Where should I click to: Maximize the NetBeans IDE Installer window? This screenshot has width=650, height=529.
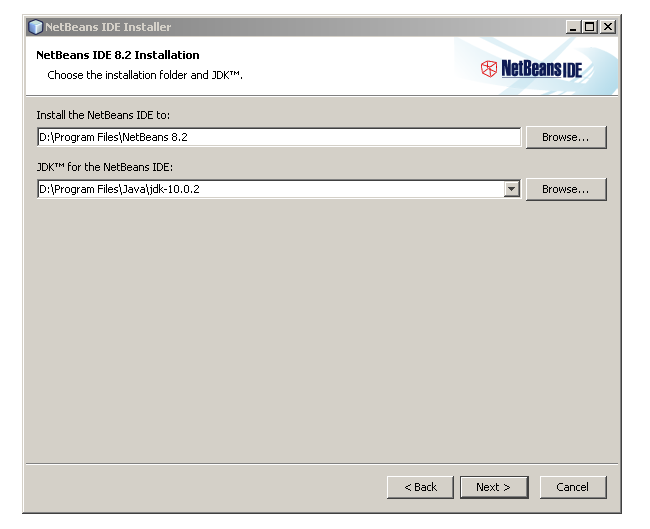pos(589,27)
